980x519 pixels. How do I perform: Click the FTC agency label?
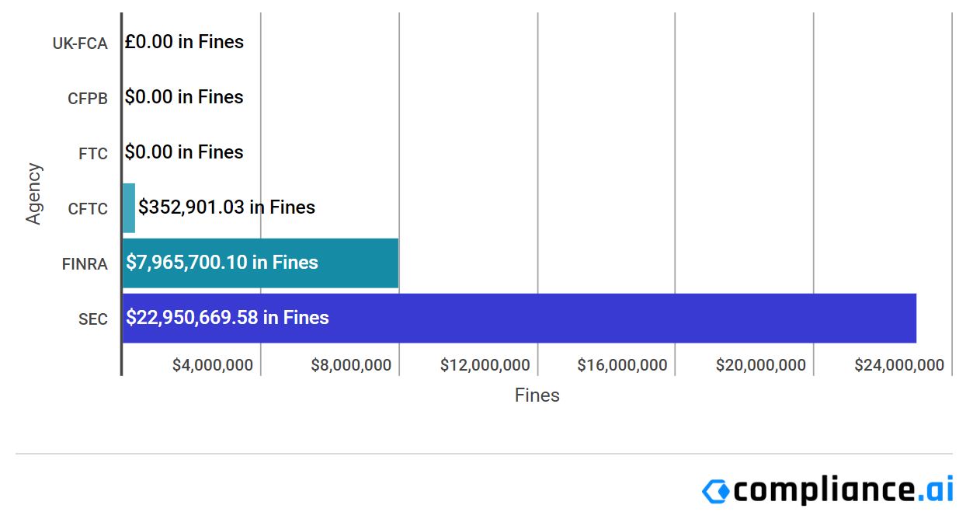[93, 154]
